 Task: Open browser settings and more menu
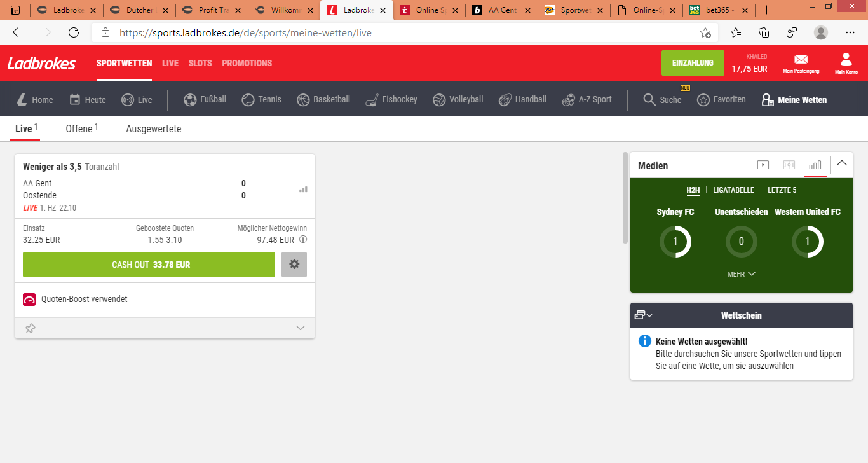pos(850,32)
